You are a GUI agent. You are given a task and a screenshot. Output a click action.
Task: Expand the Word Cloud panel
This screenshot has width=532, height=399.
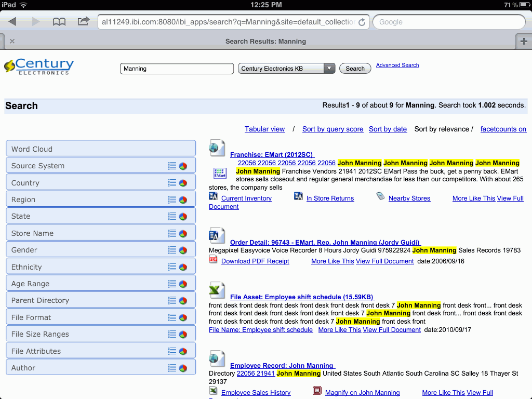[101, 149]
